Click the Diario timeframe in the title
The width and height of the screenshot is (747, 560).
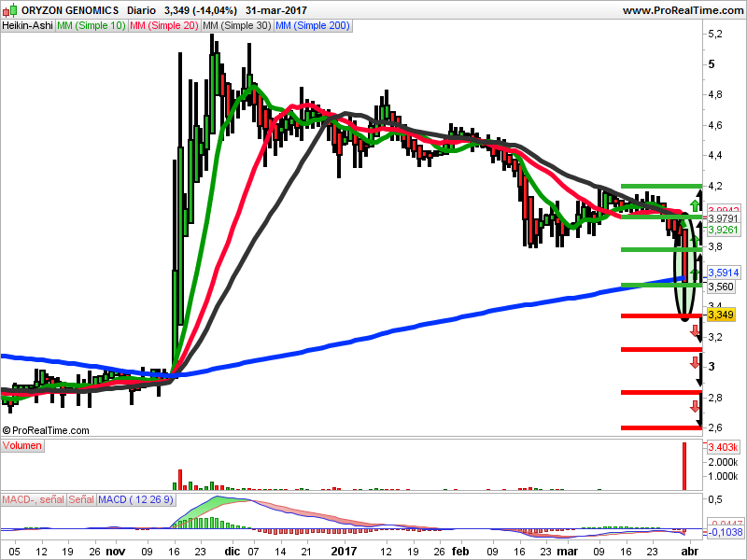(141, 10)
